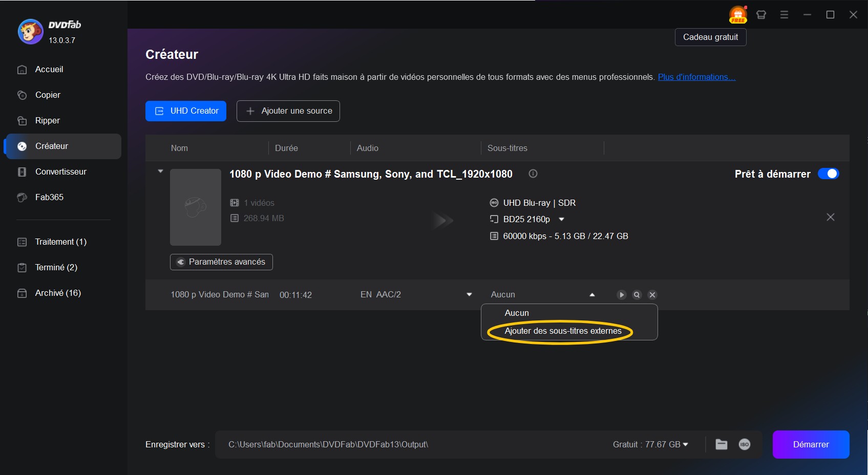Click the 00:11:42 duration value
The height and width of the screenshot is (475, 868).
point(295,295)
